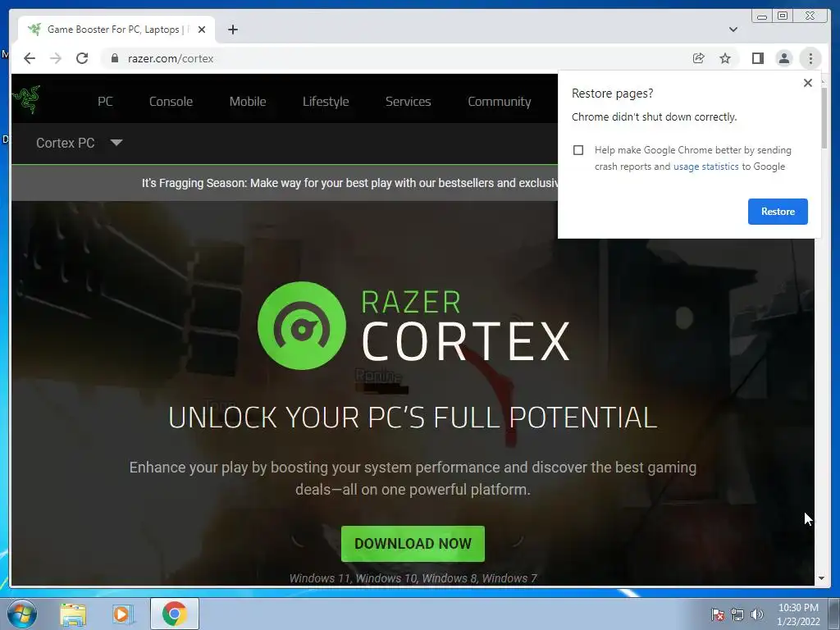Click the Razer snake logo
840x630 pixels.
(x=26, y=99)
